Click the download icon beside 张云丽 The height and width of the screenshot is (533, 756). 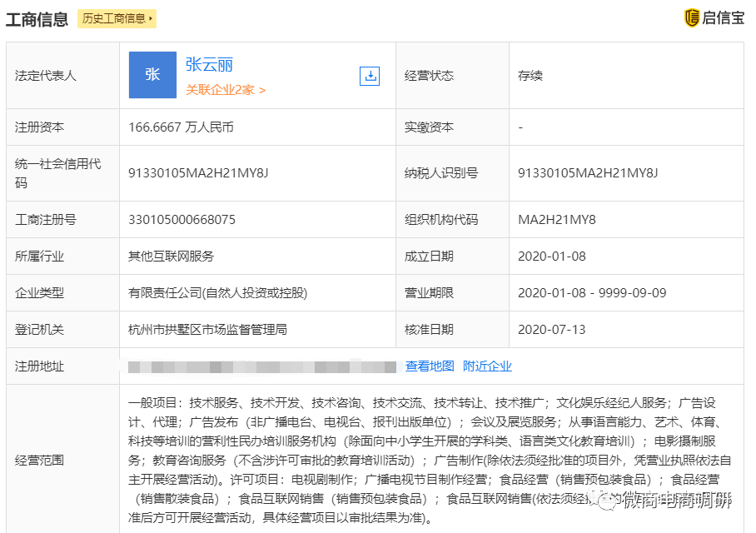pyautogui.click(x=370, y=77)
